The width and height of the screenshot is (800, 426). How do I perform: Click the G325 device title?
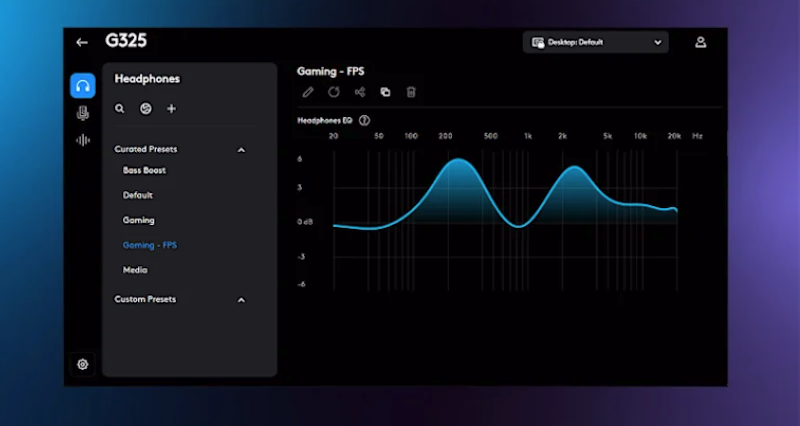126,41
